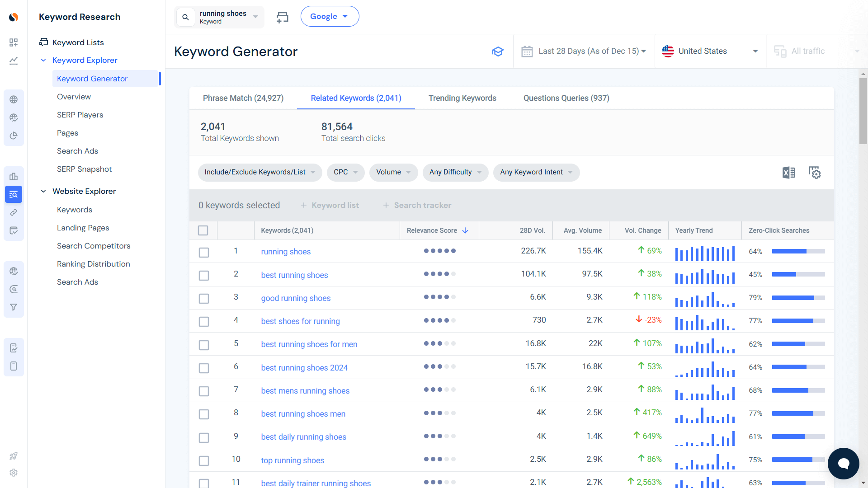Click the learning hub graduation cap icon
This screenshot has width=868, height=488.
[x=498, y=51]
